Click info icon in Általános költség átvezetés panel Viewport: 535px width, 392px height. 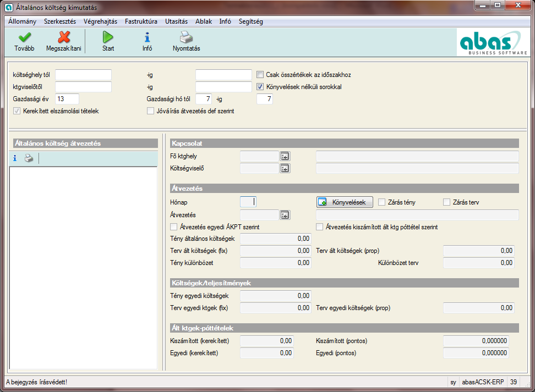tap(15, 158)
